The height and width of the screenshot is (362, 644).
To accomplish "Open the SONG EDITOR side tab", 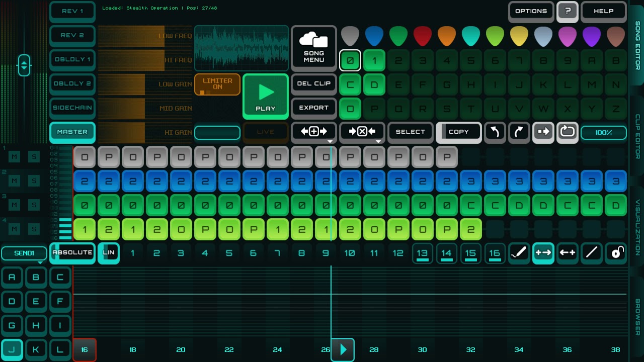I will [x=637, y=45].
